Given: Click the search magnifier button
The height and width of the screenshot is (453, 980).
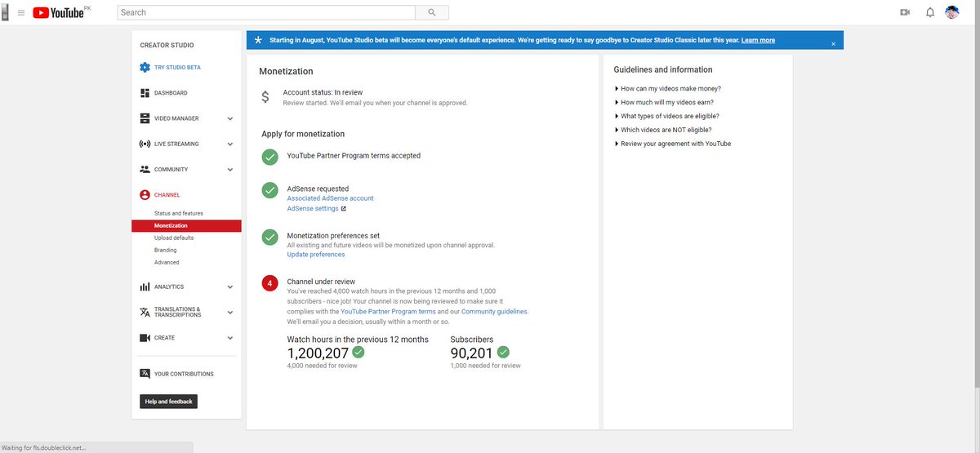Looking at the screenshot, I should 431,12.
